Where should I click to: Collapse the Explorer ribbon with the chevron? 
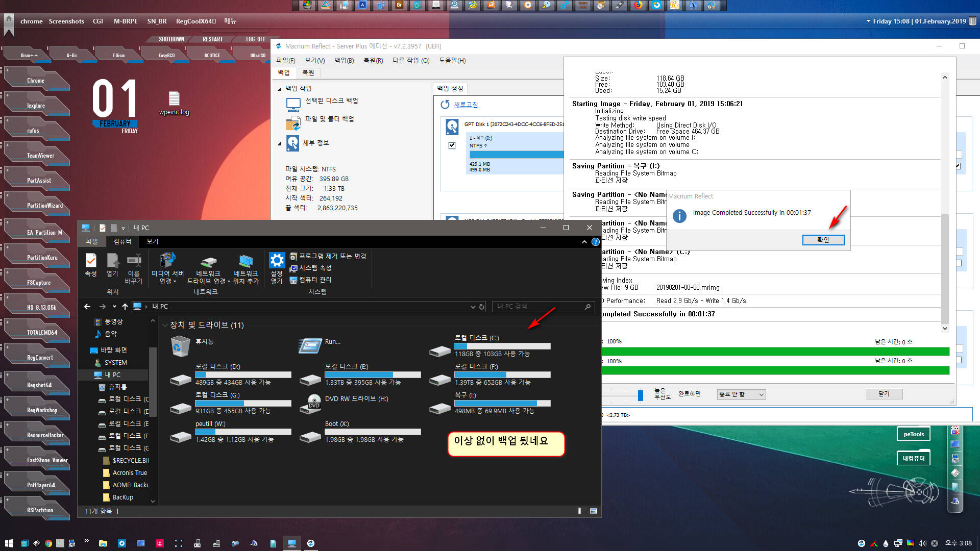(x=584, y=242)
